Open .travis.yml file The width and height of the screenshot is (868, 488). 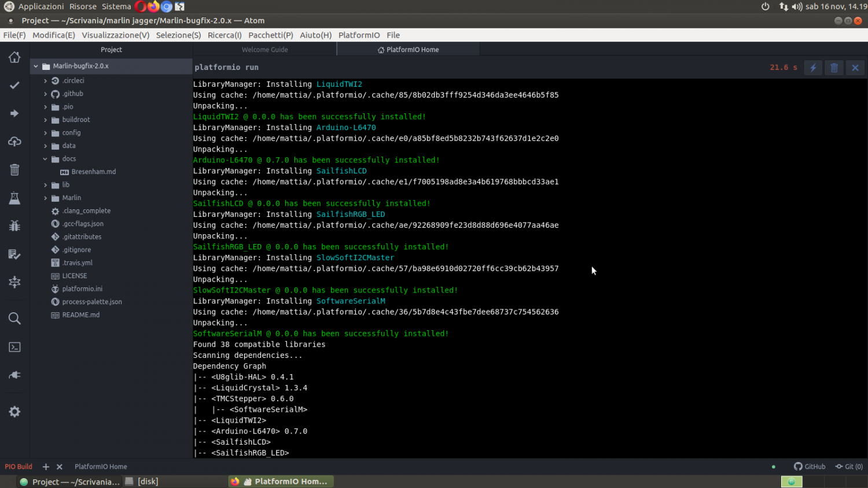pyautogui.click(x=77, y=263)
